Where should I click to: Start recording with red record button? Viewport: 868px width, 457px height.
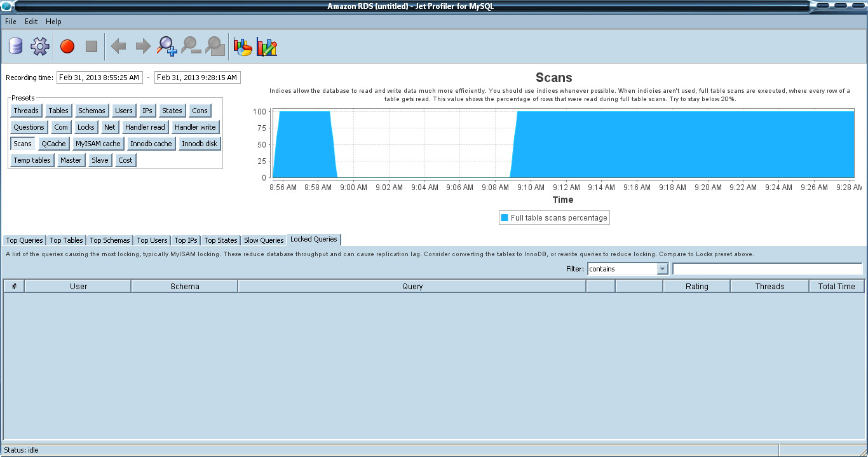pos(67,46)
